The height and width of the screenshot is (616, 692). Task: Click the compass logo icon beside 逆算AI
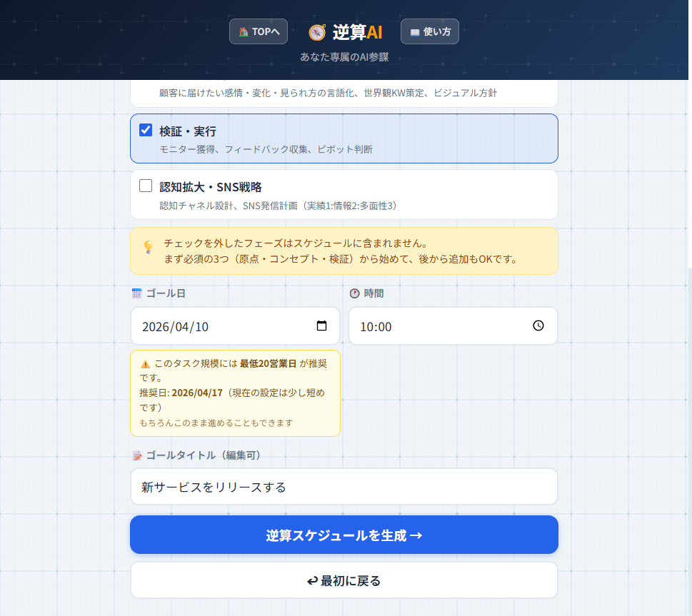pos(317,32)
